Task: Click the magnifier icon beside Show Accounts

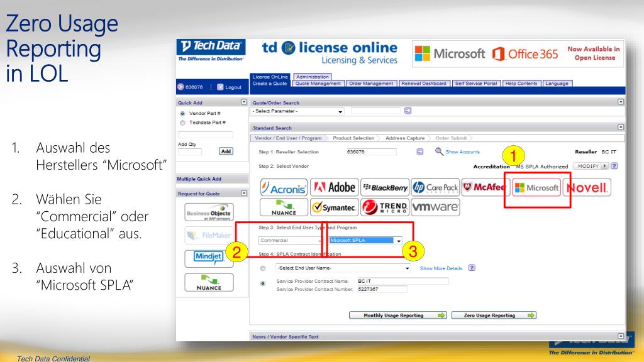Action: click(x=439, y=152)
